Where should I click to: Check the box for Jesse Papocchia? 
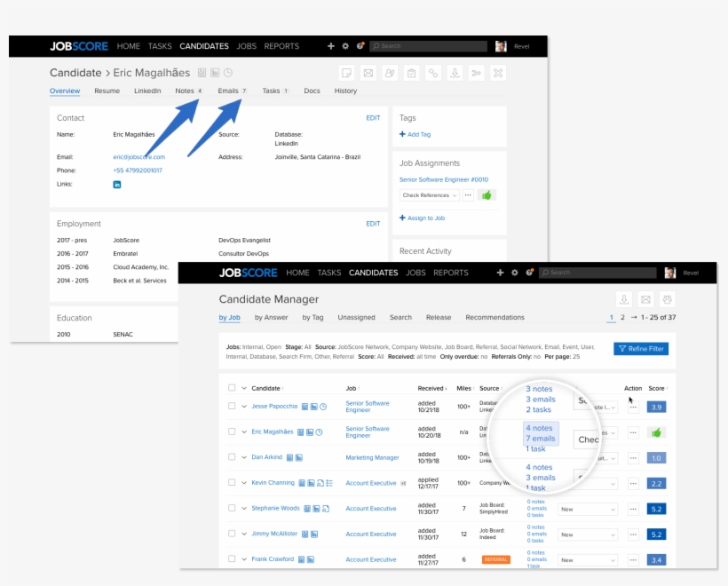coord(232,406)
